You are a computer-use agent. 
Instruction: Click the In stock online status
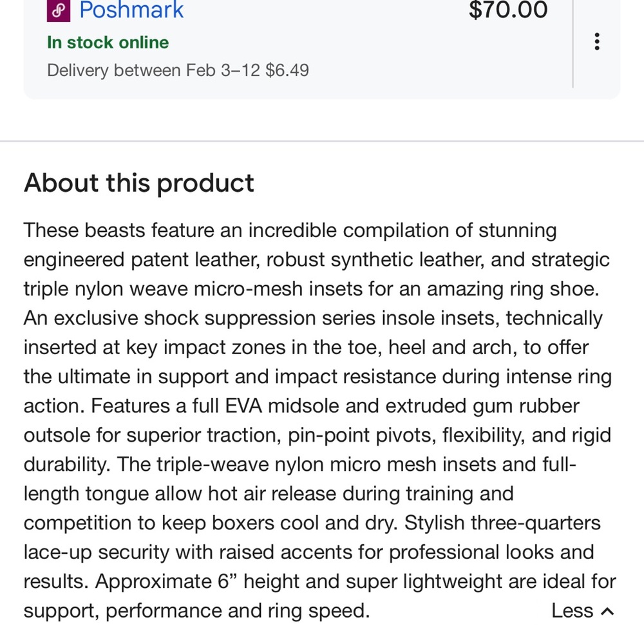pyautogui.click(x=108, y=43)
